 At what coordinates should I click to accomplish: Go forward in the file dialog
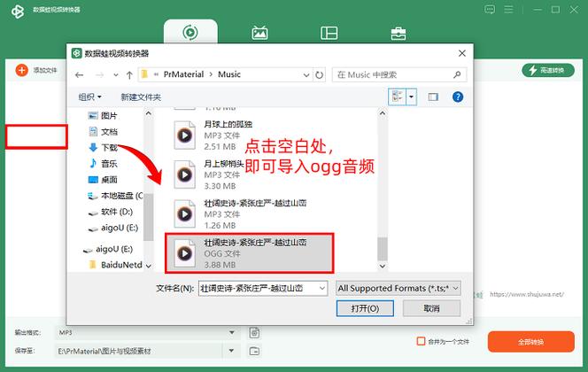pyautogui.click(x=99, y=75)
